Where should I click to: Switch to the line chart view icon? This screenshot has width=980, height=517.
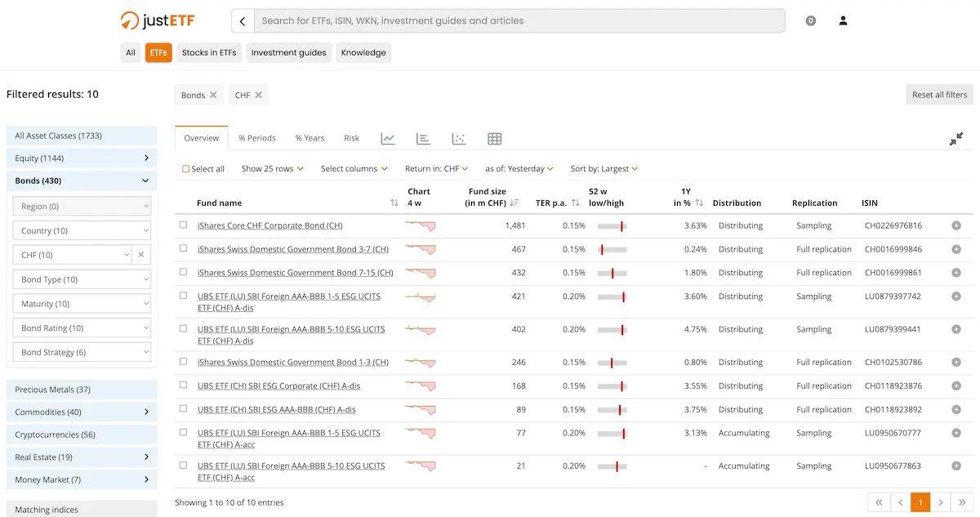coord(388,139)
